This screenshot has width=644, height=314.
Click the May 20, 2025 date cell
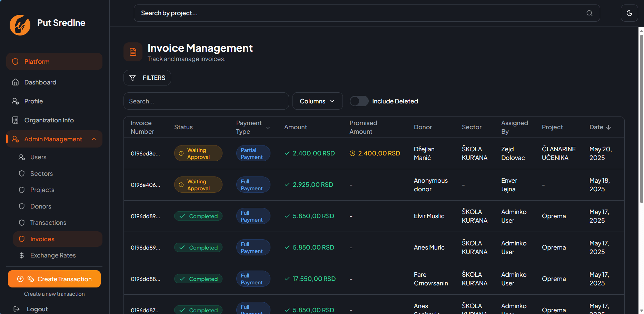point(601,153)
